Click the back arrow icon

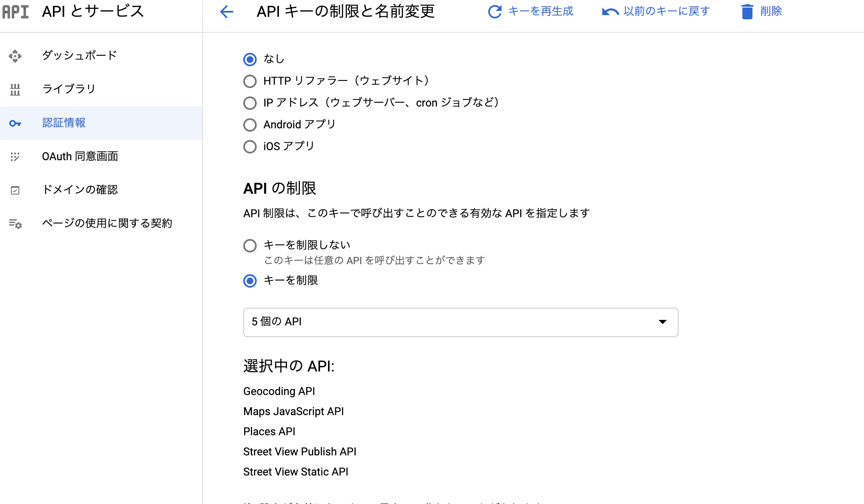pos(226,12)
